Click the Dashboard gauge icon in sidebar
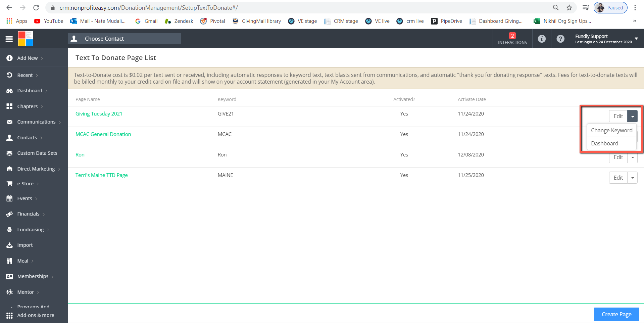This screenshot has width=644, height=323. [x=9, y=91]
